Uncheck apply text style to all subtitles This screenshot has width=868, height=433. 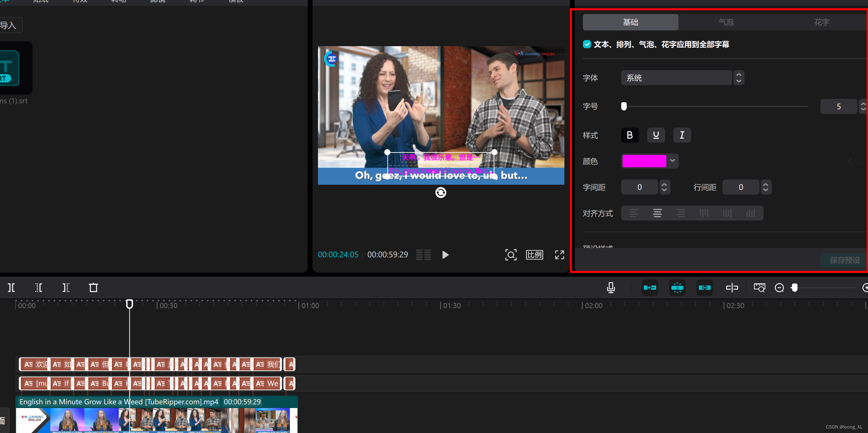587,44
